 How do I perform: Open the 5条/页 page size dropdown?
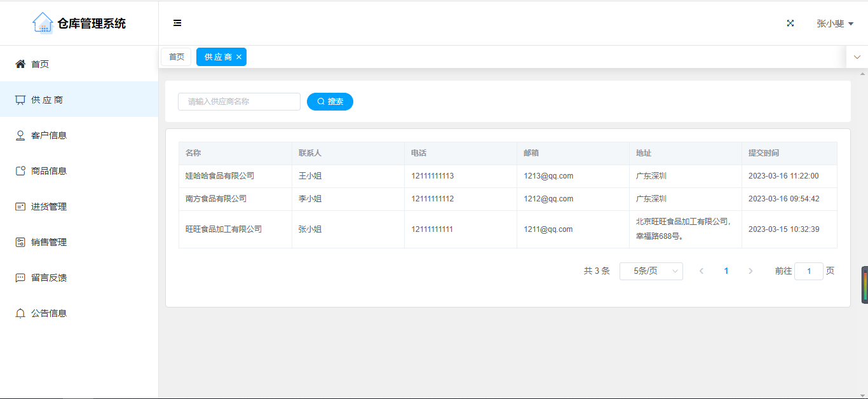coord(651,271)
